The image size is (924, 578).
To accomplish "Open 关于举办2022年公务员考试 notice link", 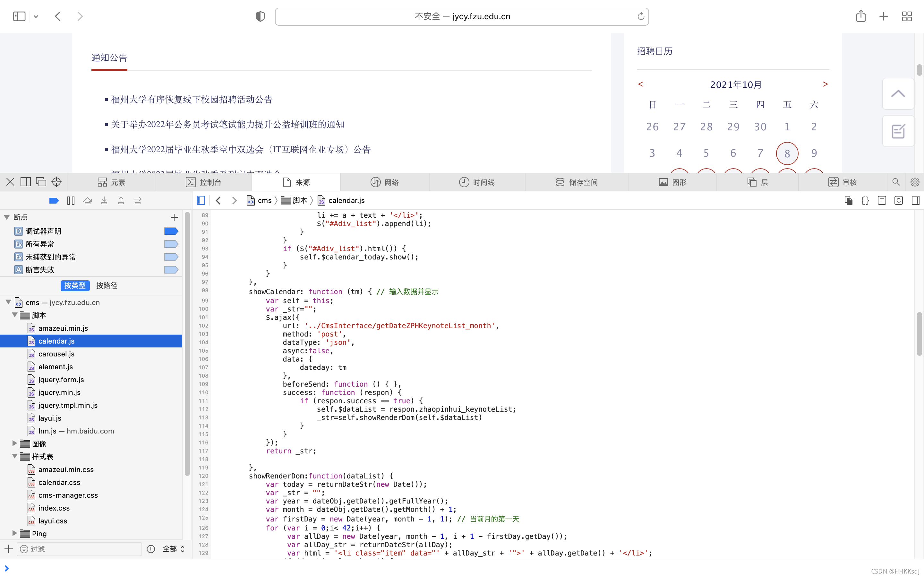I will [x=227, y=125].
